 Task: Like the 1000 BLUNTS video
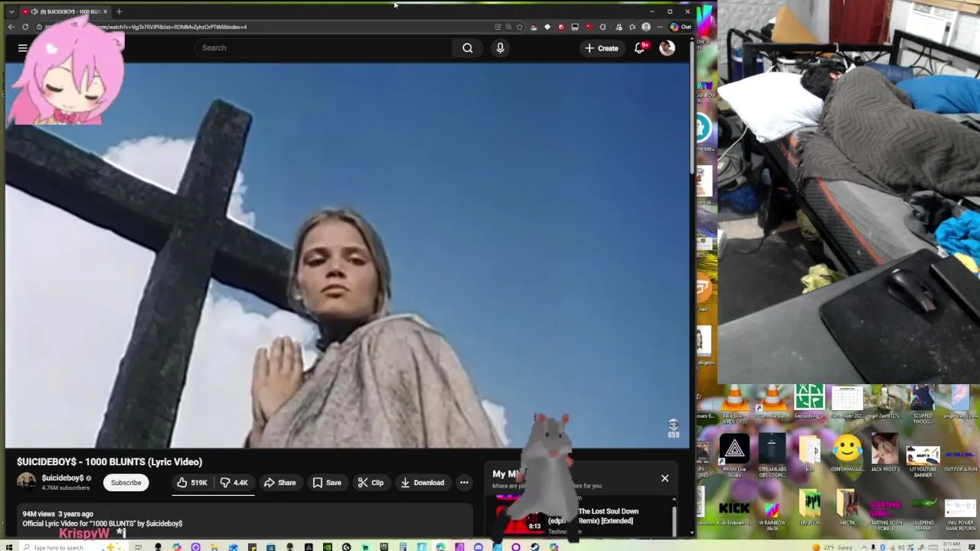[x=191, y=483]
